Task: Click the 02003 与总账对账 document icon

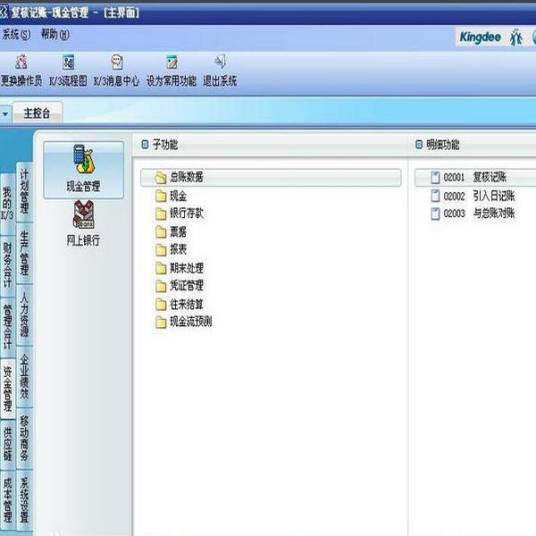Action: tap(435, 214)
